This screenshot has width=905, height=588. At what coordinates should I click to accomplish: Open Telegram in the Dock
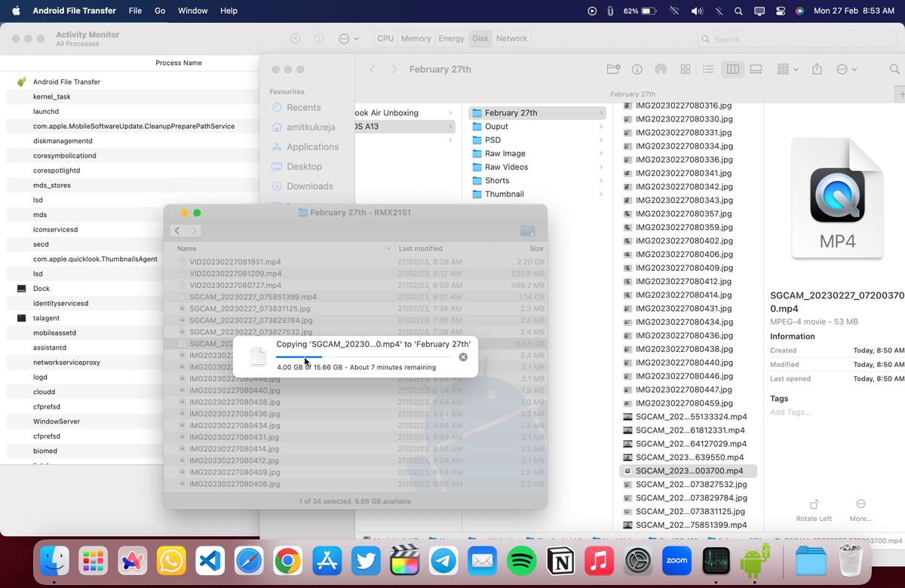pos(443,561)
